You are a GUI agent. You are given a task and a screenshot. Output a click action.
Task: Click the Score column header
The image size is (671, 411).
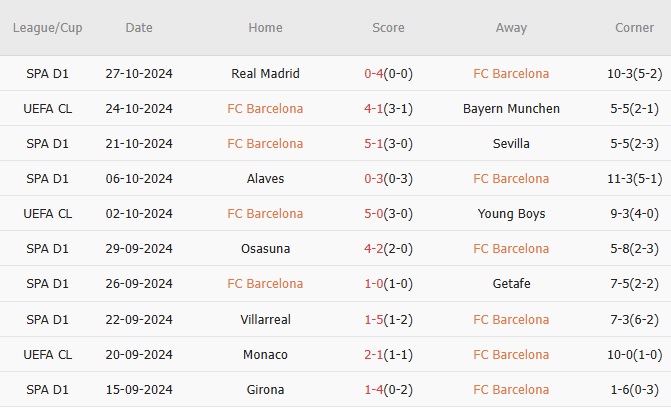click(x=388, y=28)
